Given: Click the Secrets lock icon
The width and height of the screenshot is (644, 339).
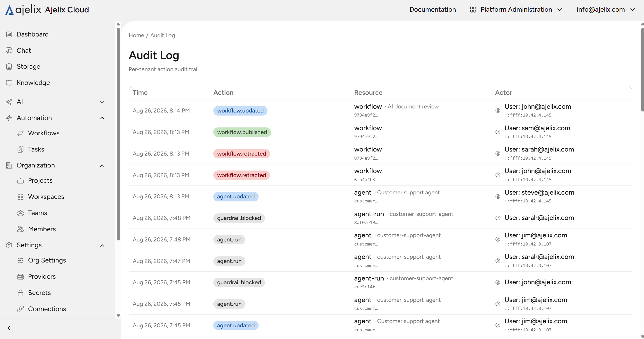Looking at the screenshot, I should [20, 293].
